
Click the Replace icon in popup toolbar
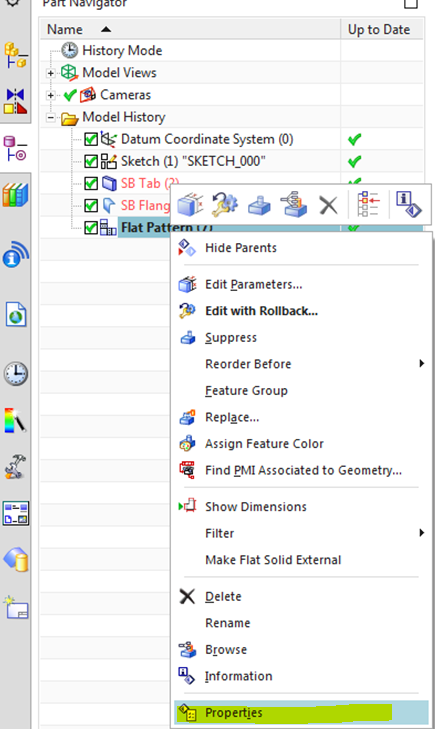click(294, 205)
